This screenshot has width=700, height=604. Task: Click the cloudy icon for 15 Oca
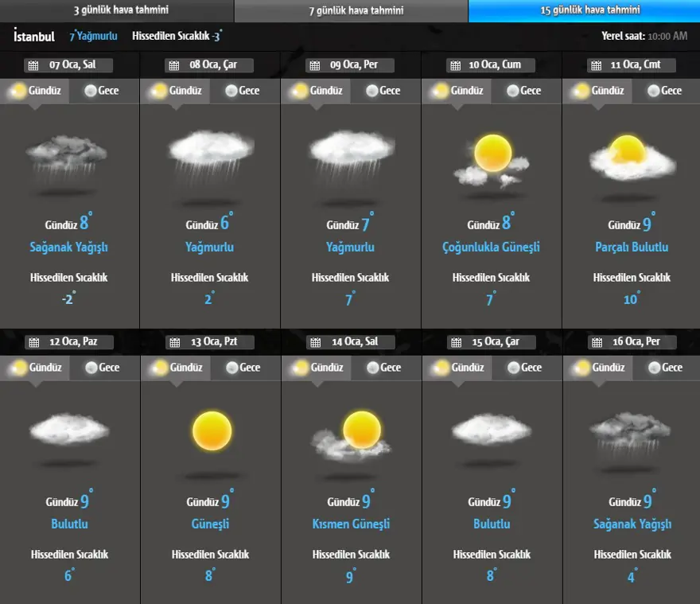492,430
